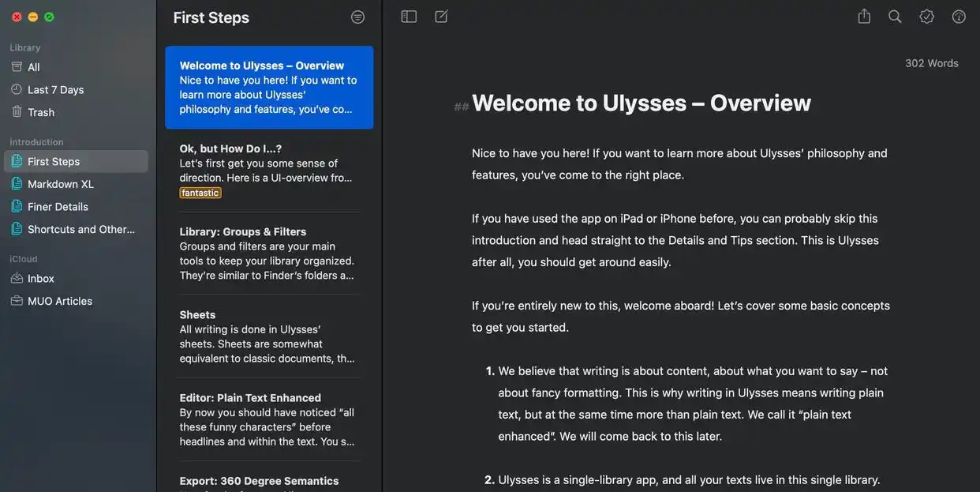Screen dimensions: 980x492
Task: Toggle the sidebar panel layout icon
Action: point(409,17)
